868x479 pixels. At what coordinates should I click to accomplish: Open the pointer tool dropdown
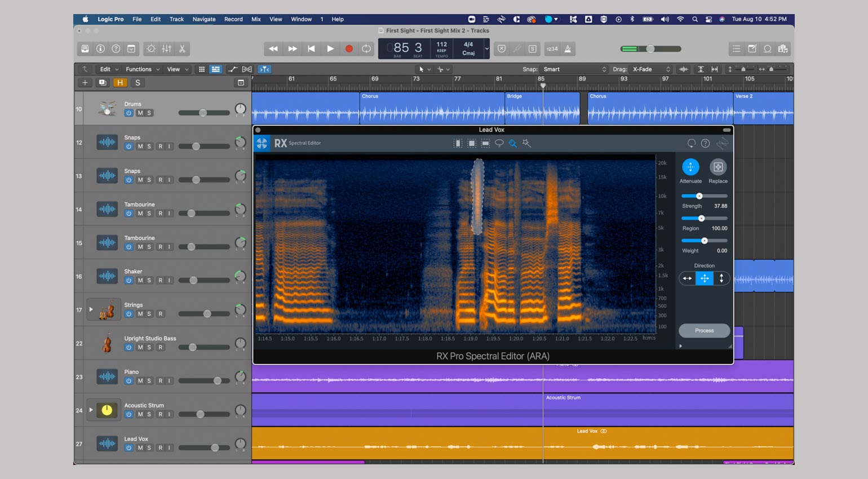424,69
